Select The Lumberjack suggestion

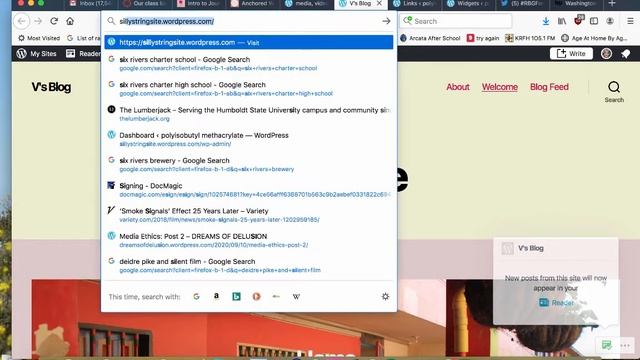249,114
